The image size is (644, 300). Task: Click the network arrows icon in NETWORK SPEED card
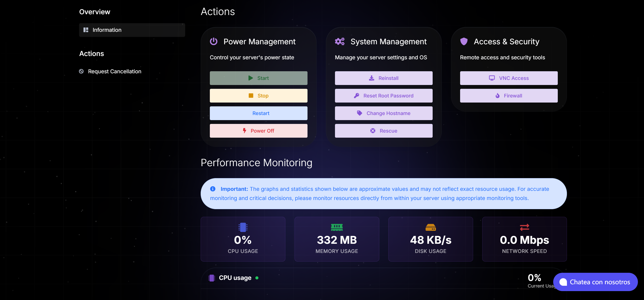tap(524, 227)
